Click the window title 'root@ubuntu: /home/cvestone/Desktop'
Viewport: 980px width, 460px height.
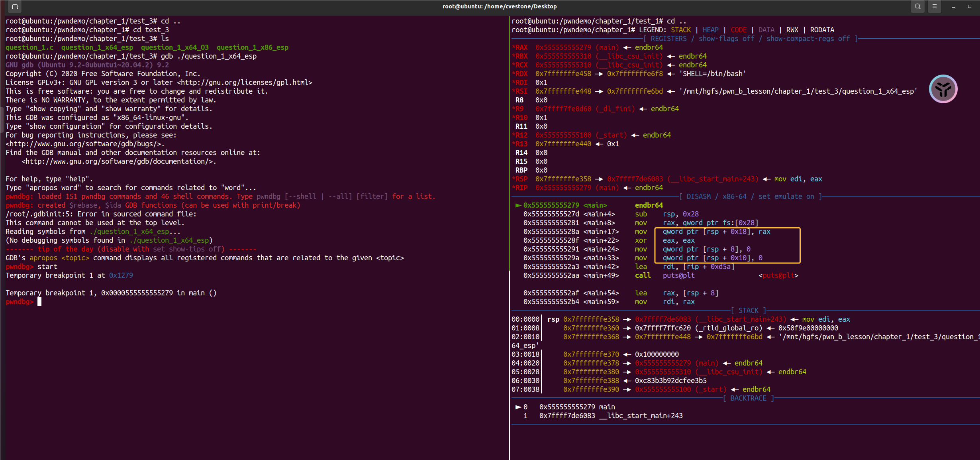[x=500, y=6]
